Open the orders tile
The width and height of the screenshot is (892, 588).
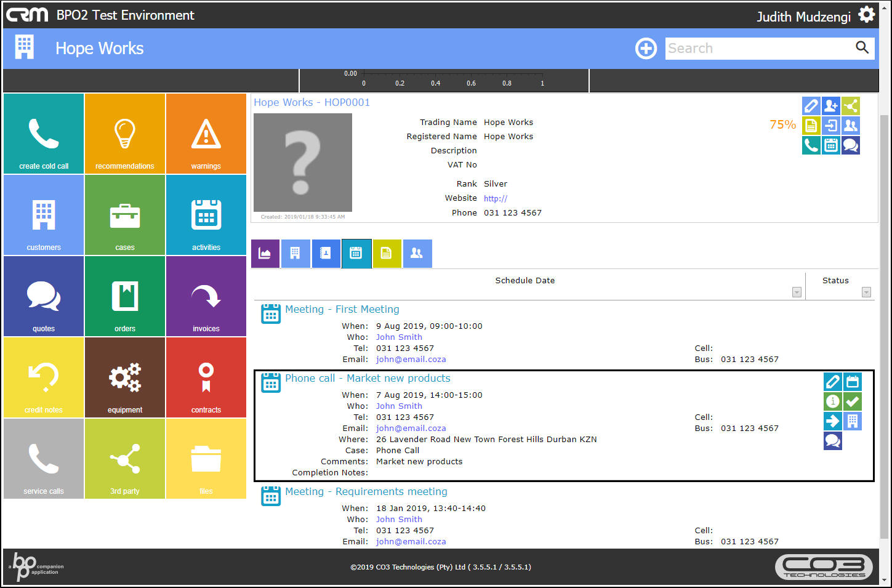tap(125, 296)
